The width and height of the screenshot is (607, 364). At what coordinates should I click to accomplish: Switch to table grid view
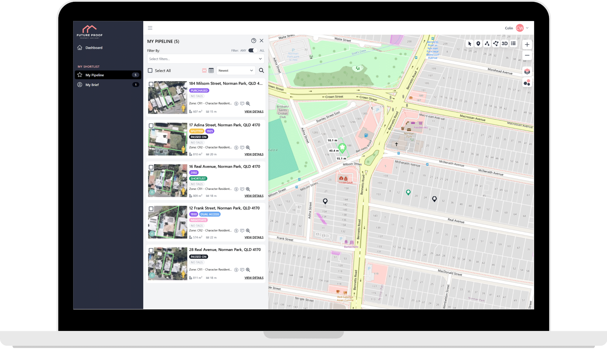click(211, 70)
